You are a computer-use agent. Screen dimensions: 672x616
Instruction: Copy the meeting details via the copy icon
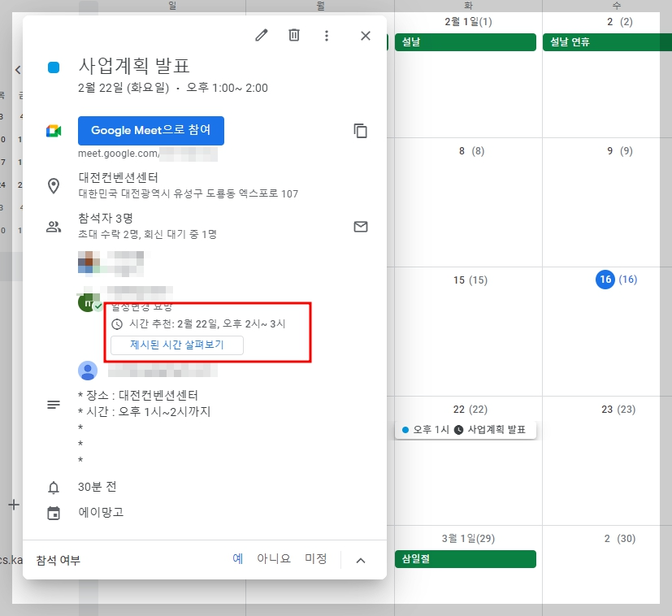(x=361, y=130)
